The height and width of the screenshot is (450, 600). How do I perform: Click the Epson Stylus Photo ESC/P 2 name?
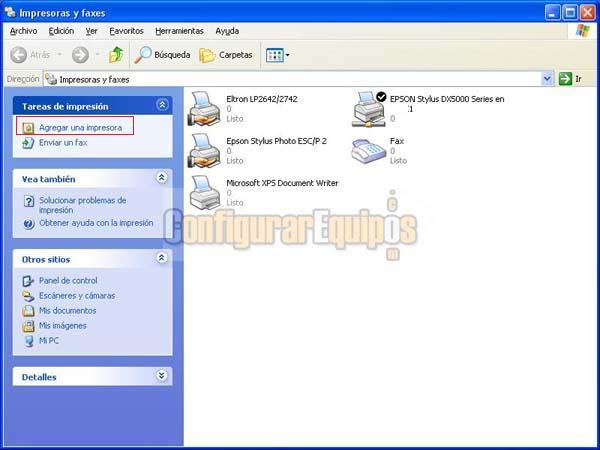coord(276,141)
